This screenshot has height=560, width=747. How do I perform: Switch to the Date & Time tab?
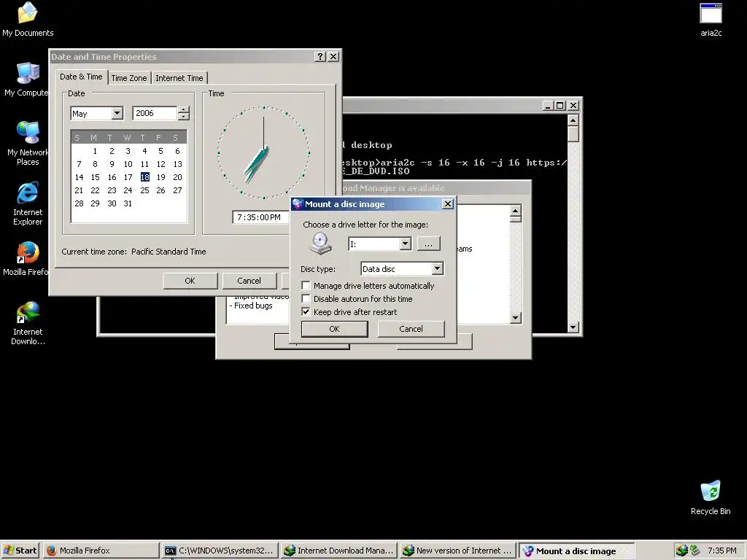[81, 77]
